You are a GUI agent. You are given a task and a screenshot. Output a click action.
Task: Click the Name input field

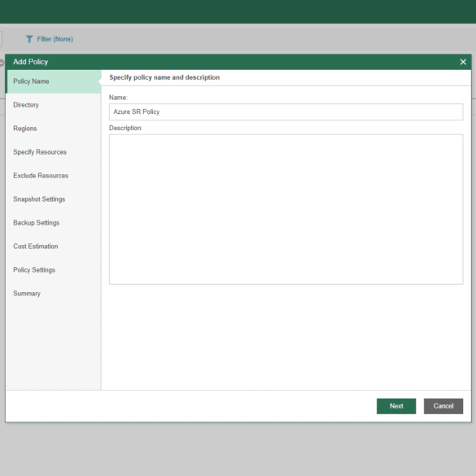point(286,111)
